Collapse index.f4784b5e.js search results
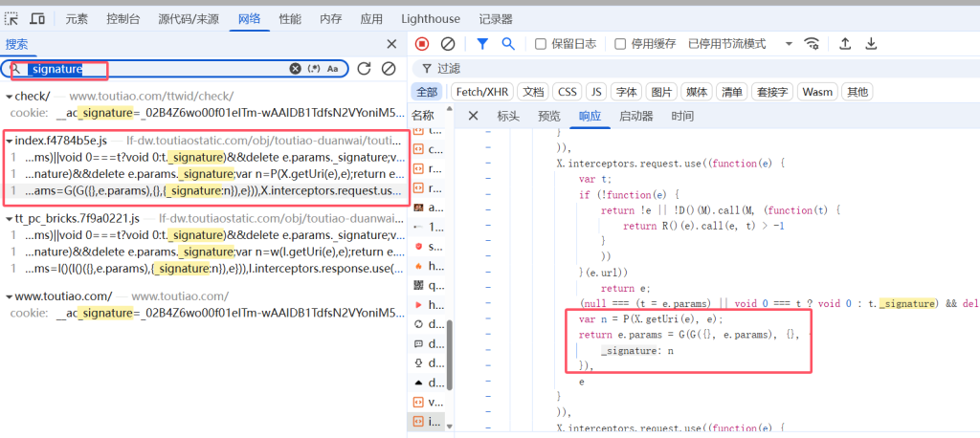 pos(9,141)
